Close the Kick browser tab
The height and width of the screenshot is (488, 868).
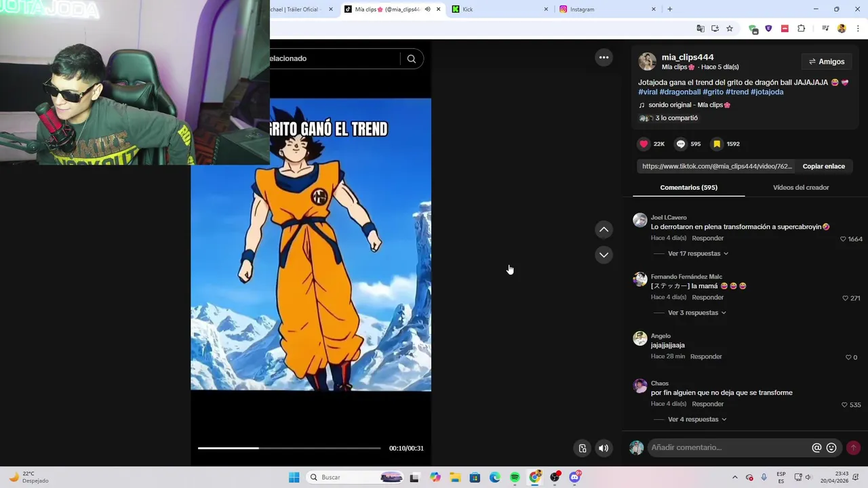546,9
